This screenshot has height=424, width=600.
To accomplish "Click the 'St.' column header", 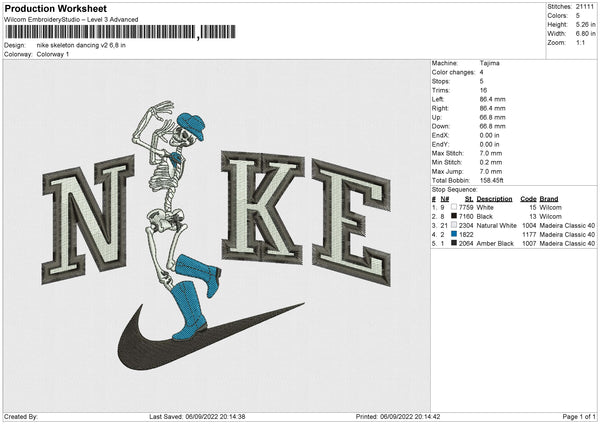I will click(x=469, y=199).
